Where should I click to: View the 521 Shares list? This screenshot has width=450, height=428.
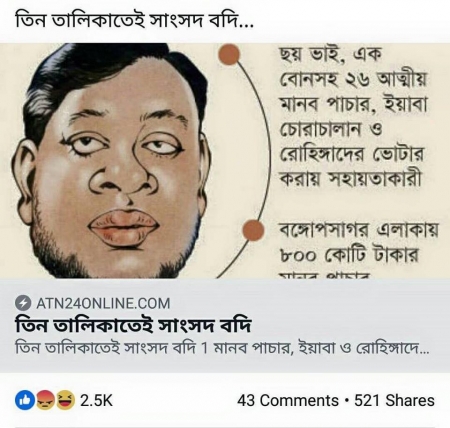point(394,401)
